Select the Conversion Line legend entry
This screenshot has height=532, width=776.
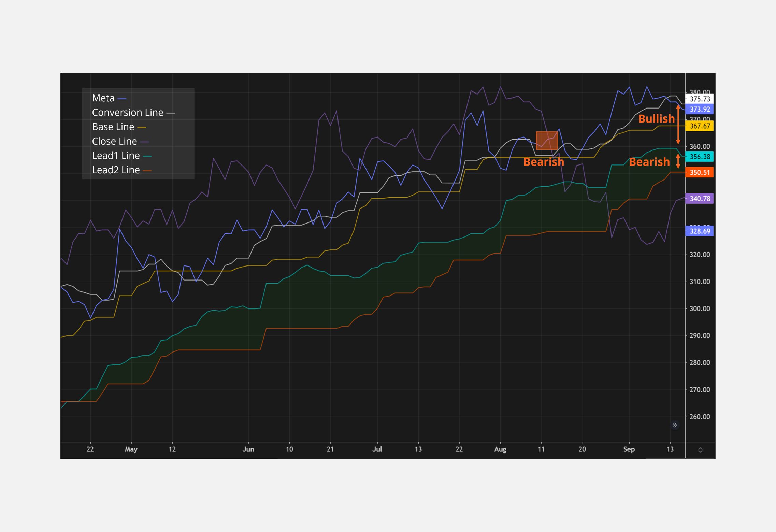point(128,113)
